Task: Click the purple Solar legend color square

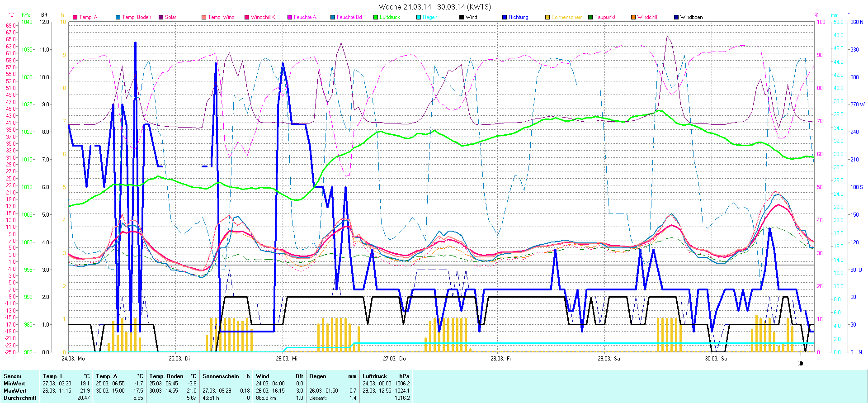Action: pyautogui.click(x=161, y=17)
